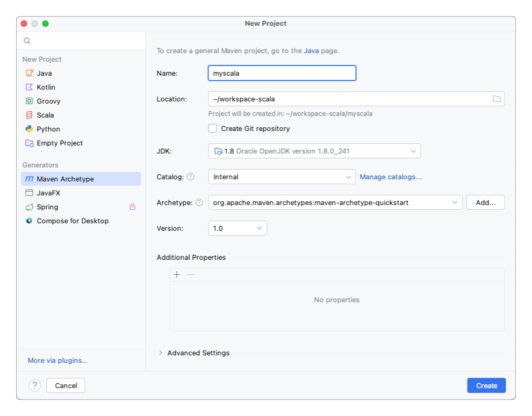This screenshot has height=416, width=532.
Task: Add a property with plus icon
Action: [x=177, y=275]
